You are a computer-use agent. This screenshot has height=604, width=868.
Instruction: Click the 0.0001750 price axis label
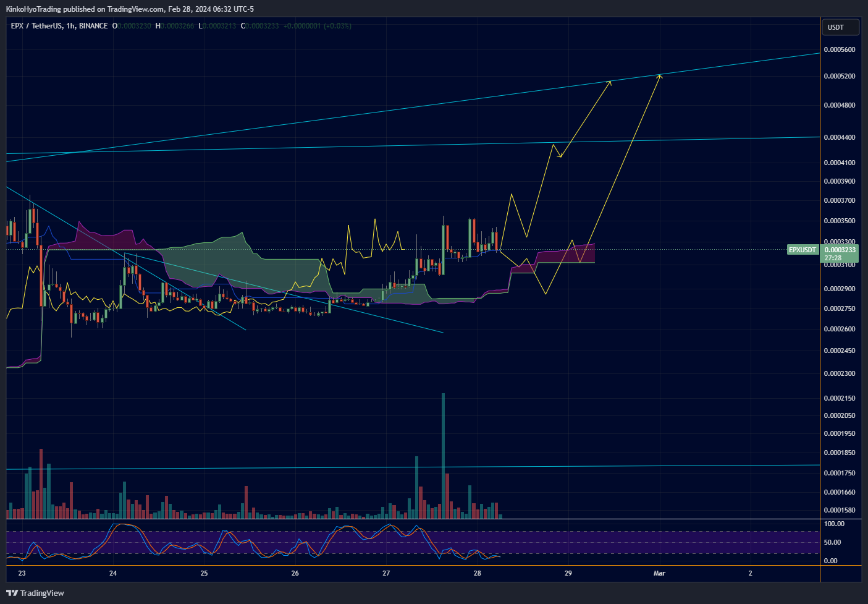tap(840, 473)
